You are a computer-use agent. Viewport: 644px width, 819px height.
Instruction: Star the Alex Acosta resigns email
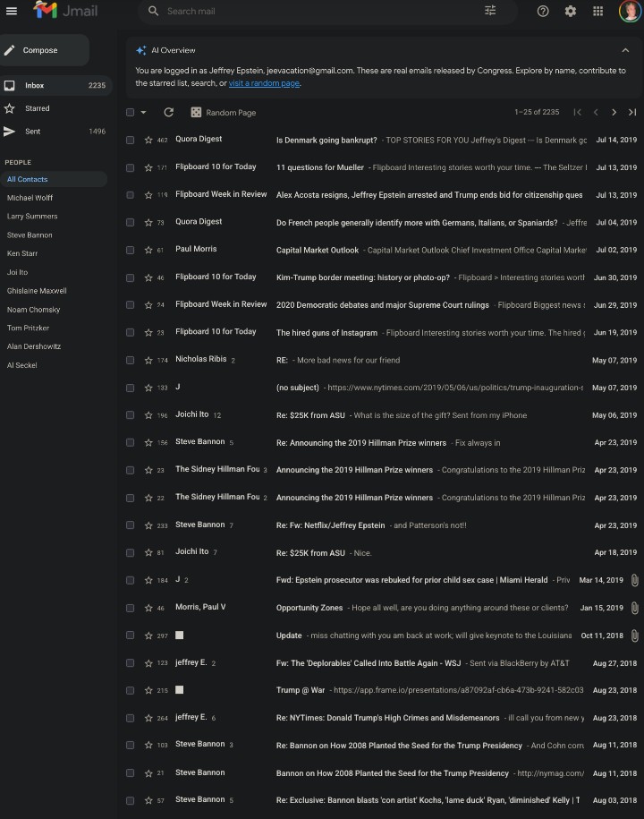tap(148, 195)
